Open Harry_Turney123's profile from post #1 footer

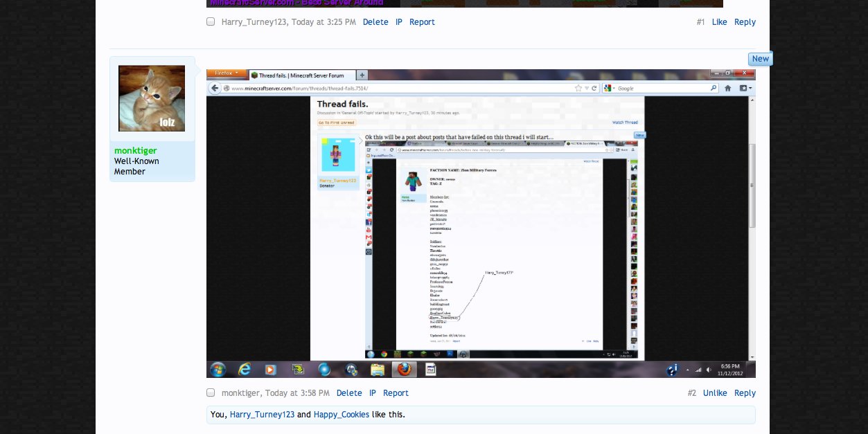(x=254, y=22)
